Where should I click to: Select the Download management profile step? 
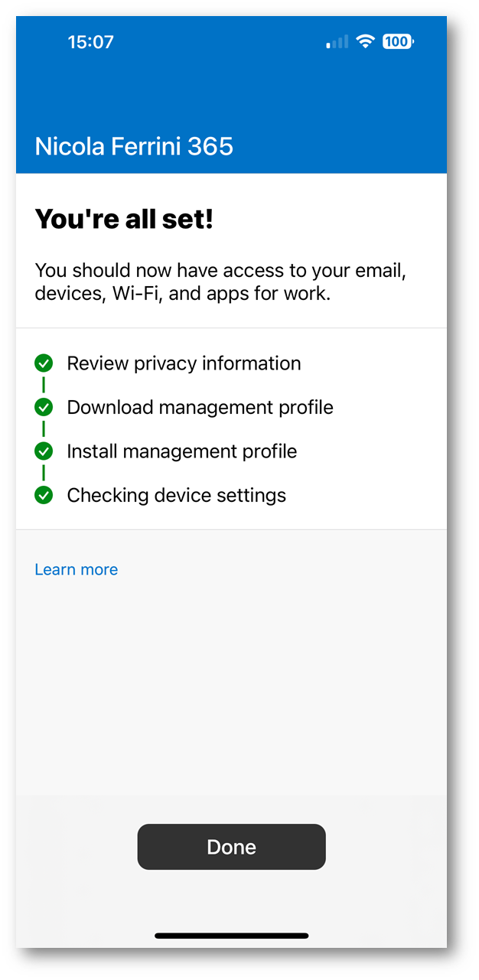tap(200, 407)
